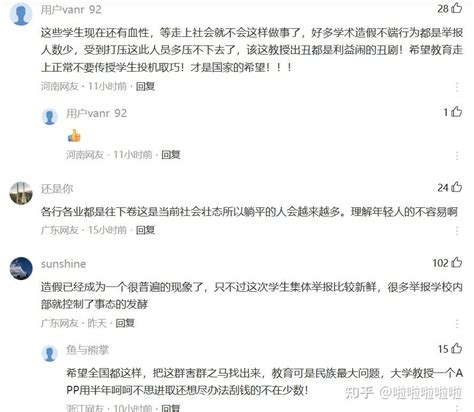
Task: Reply to the top comment from 河南网友
Action: 145,86
